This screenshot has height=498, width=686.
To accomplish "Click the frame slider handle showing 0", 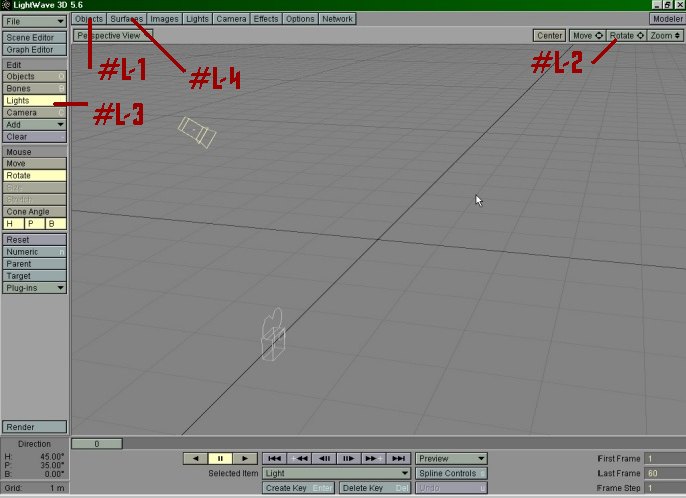I will tap(97, 444).
